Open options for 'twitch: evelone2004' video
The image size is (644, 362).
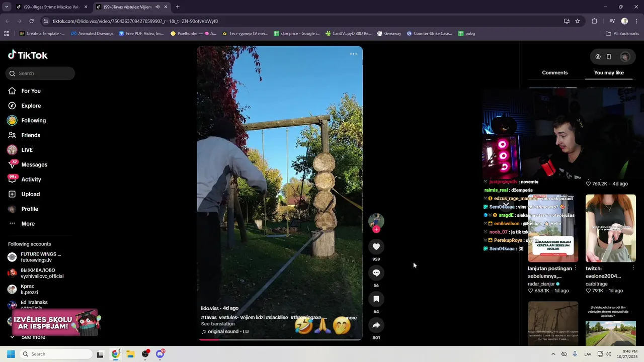pos(633,268)
